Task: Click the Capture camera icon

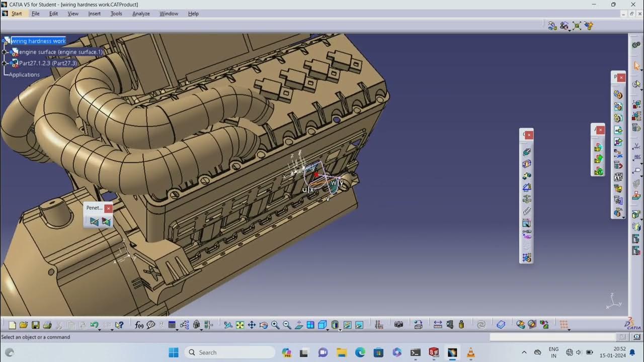Action: click(399, 325)
